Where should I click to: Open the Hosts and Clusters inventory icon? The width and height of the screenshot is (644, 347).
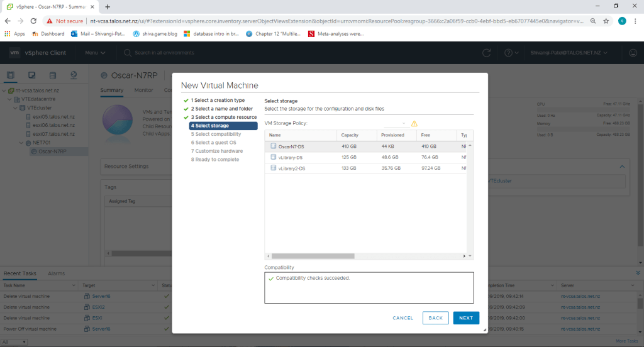[x=11, y=75]
